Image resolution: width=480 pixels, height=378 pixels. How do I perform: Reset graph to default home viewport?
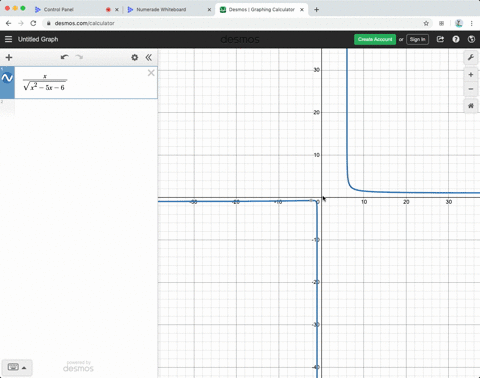click(471, 106)
